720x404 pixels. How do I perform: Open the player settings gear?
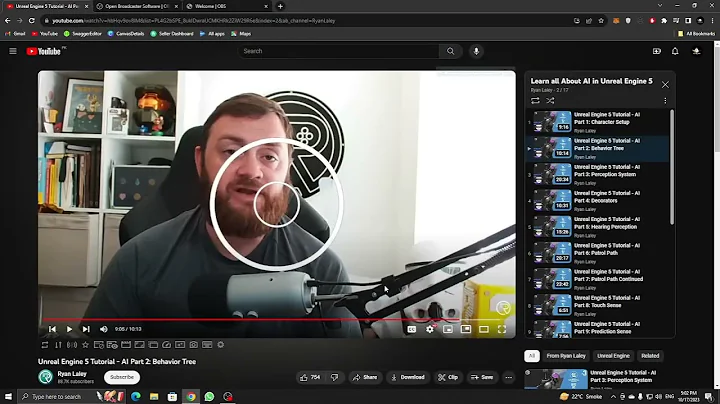pos(430,329)
